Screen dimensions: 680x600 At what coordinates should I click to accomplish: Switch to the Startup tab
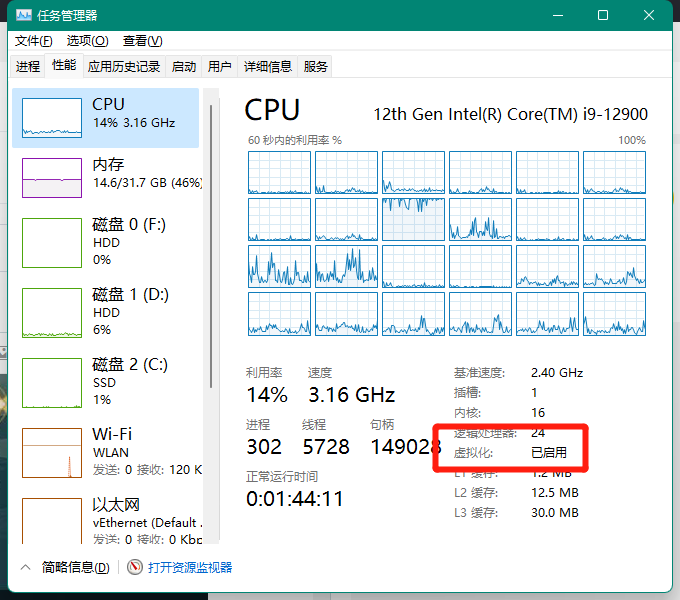click(184, 67)
